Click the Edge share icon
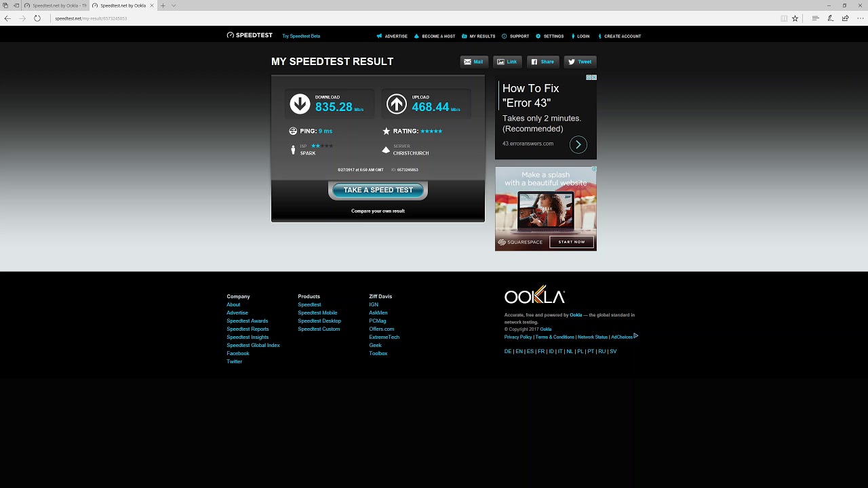868x488 pixels. click(845, 18)
